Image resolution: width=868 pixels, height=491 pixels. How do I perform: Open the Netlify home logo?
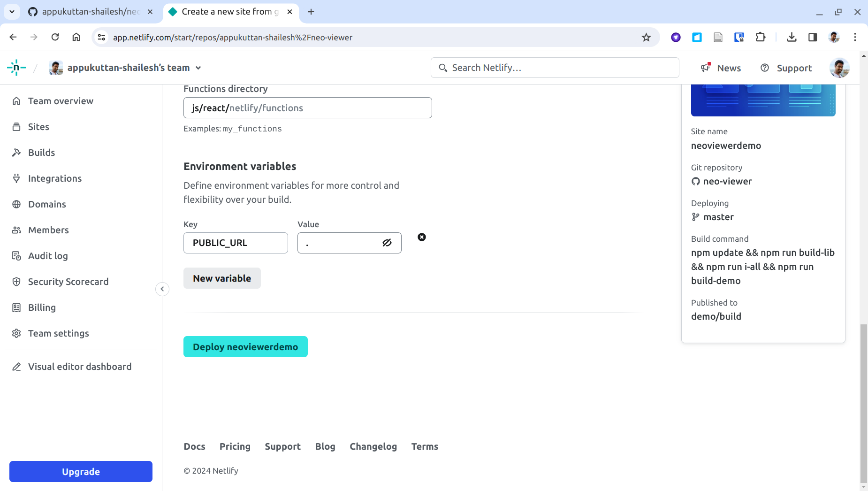(15, 67)
